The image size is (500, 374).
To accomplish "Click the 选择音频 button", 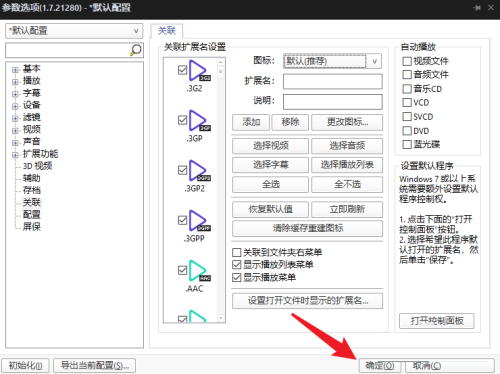I will [x=347, y=146].
